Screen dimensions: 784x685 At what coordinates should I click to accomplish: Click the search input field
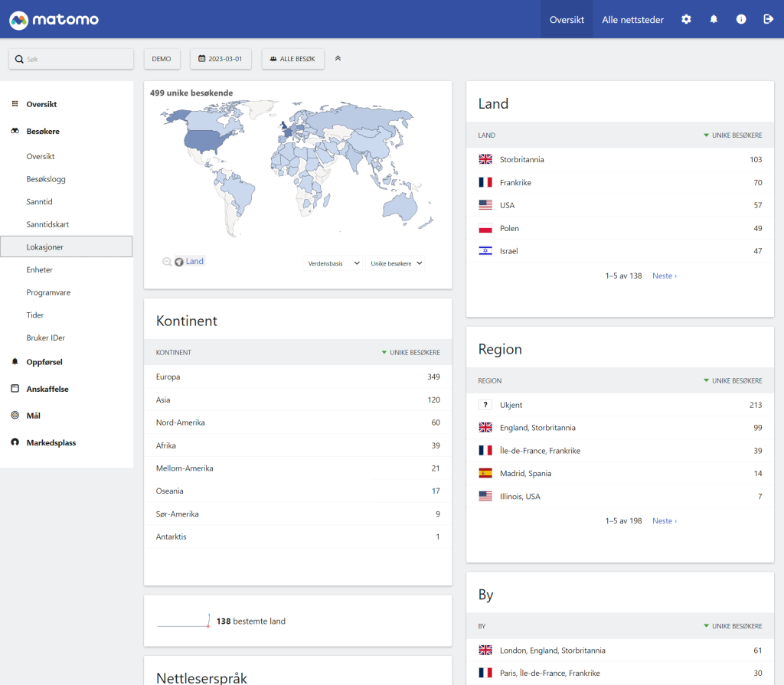[77, 59]
